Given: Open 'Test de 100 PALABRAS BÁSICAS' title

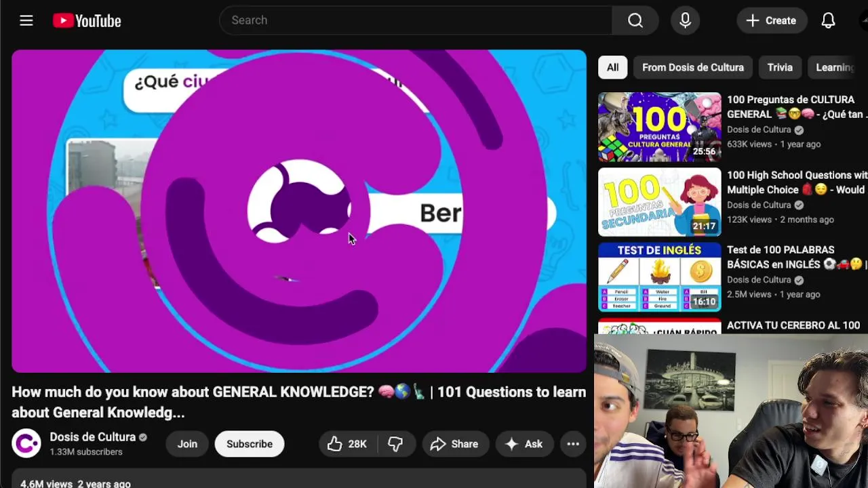Looking at the screenshot, I should (x=797, y=258).
